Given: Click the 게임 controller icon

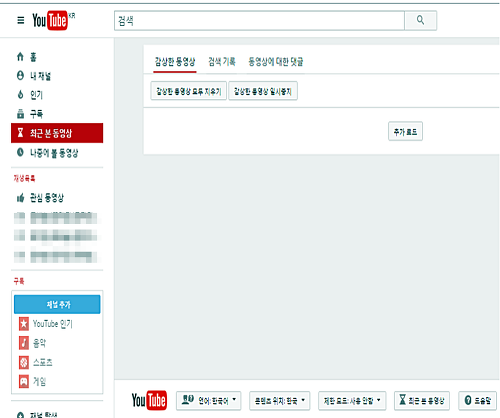Looking at the screenshot, I should click(24, 381).
